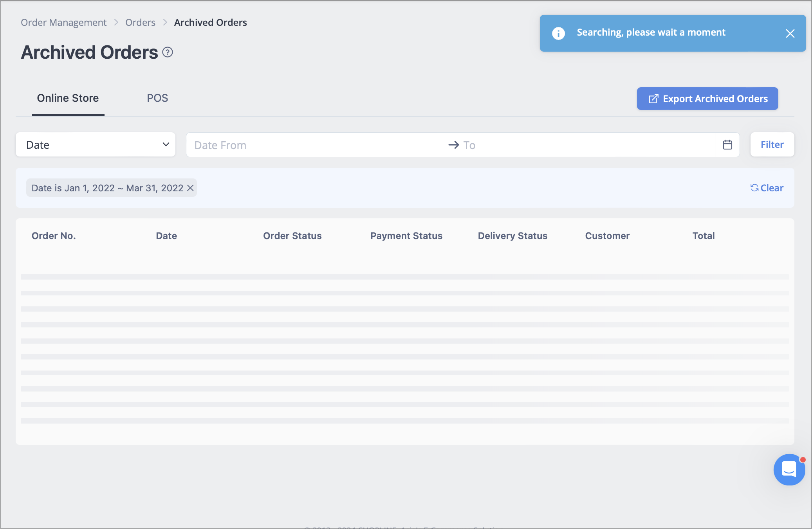Open the calendar date picker icon
This screenshot has height=529, width=812.
pos(727,145)
